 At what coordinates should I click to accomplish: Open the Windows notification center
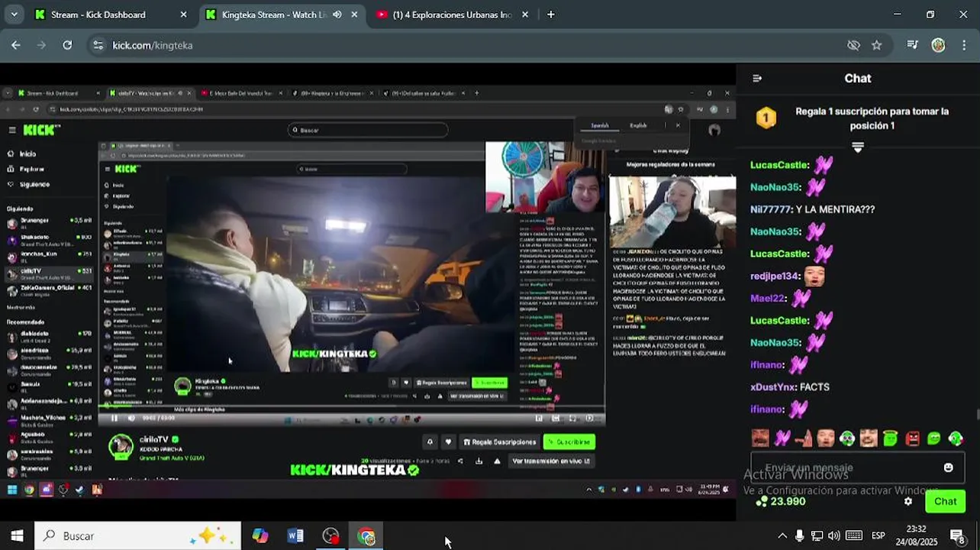click(957, 536)
